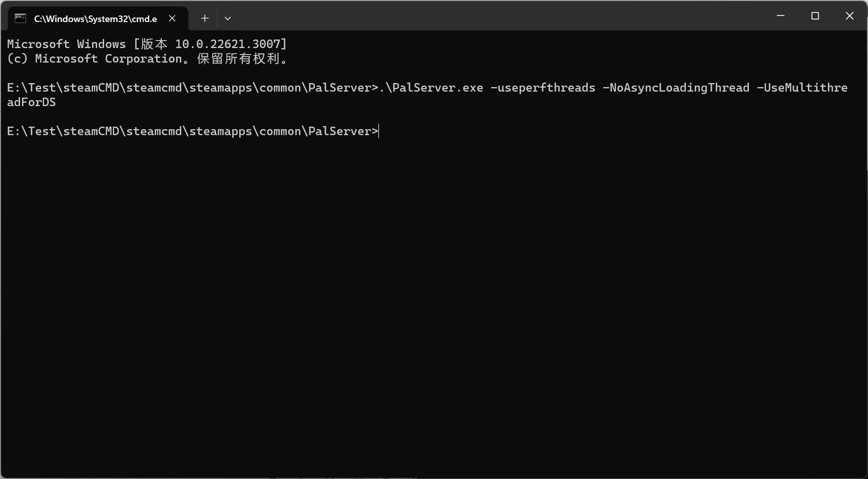Click the version number 10.0.22621.3007
The height and width of the screenshot is (479, 868).
pos(228,44)
